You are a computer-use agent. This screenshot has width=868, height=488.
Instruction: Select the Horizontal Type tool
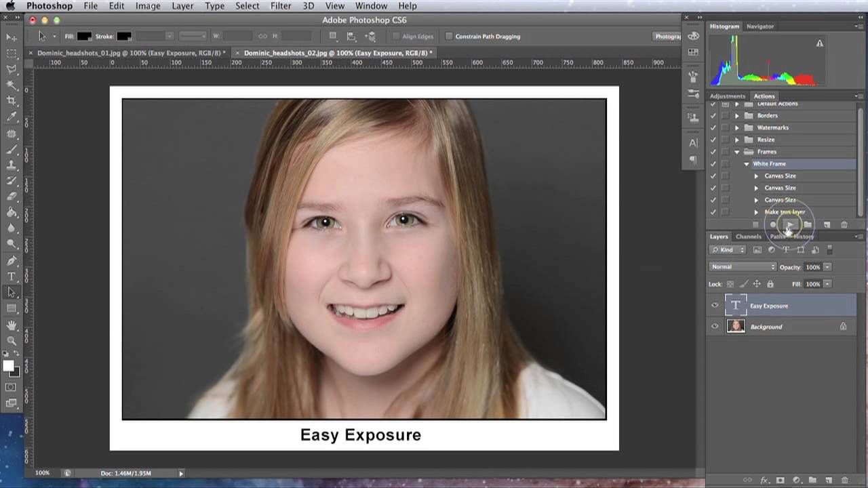[x=12, y=277]
